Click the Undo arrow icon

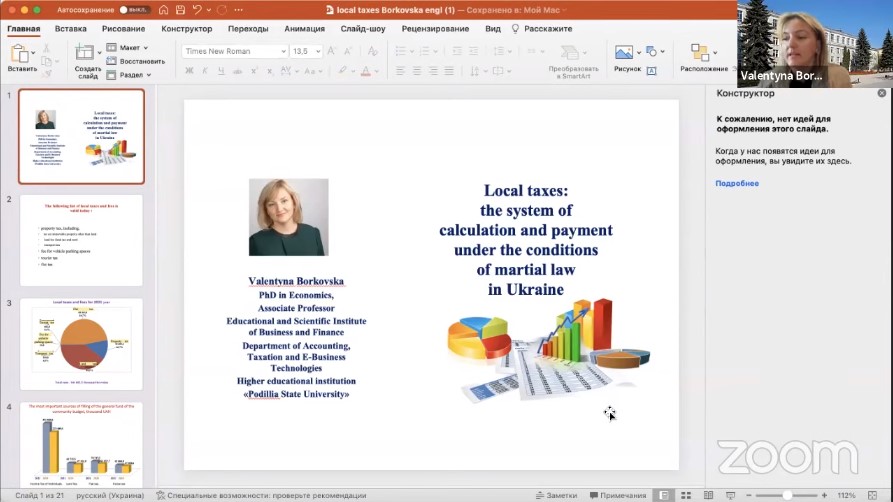coord(197,10)
